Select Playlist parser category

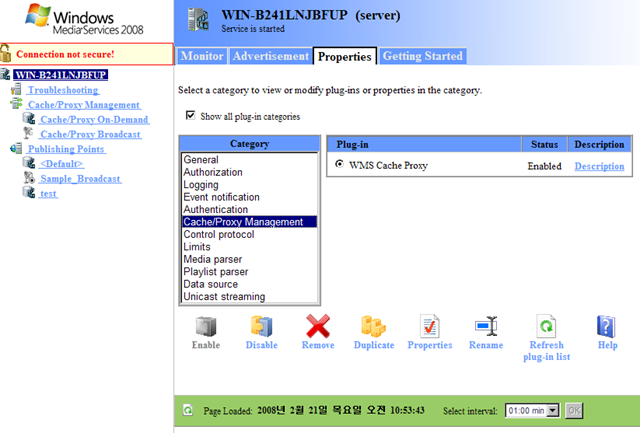249,271
